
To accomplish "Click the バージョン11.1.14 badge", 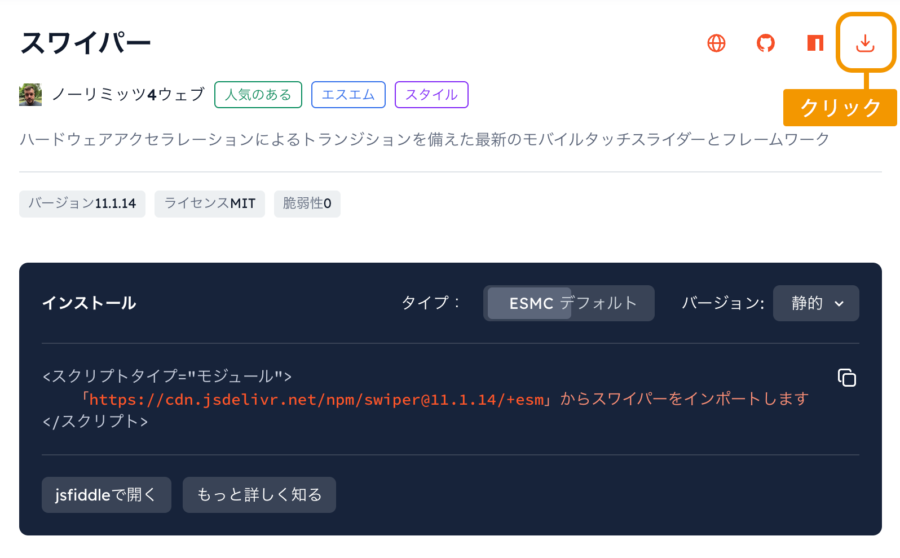I will 82,204.
